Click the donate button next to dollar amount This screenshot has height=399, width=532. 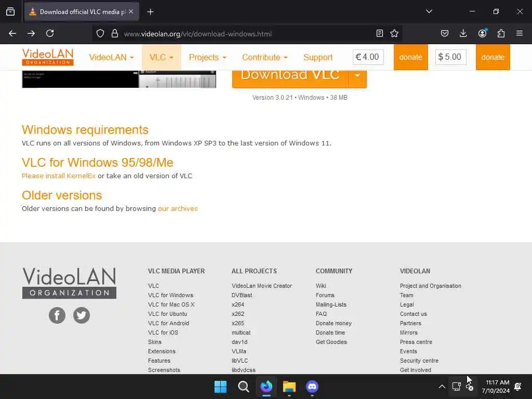493,57
